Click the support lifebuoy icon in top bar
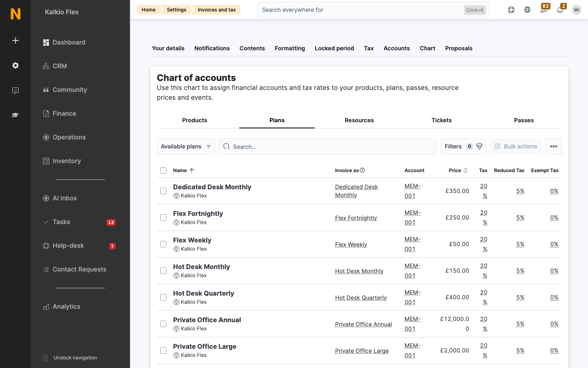This screenshot has width=588, height=368. (511, 10)
